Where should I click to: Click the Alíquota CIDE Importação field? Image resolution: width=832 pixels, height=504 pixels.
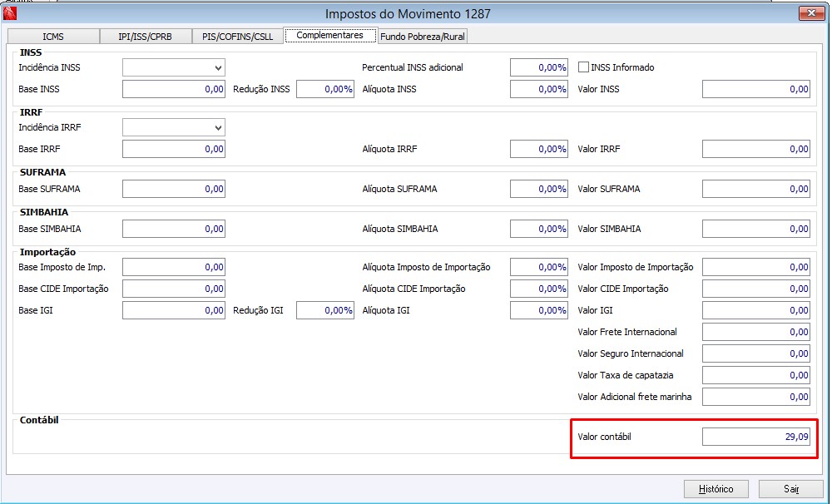click(539, 289)
